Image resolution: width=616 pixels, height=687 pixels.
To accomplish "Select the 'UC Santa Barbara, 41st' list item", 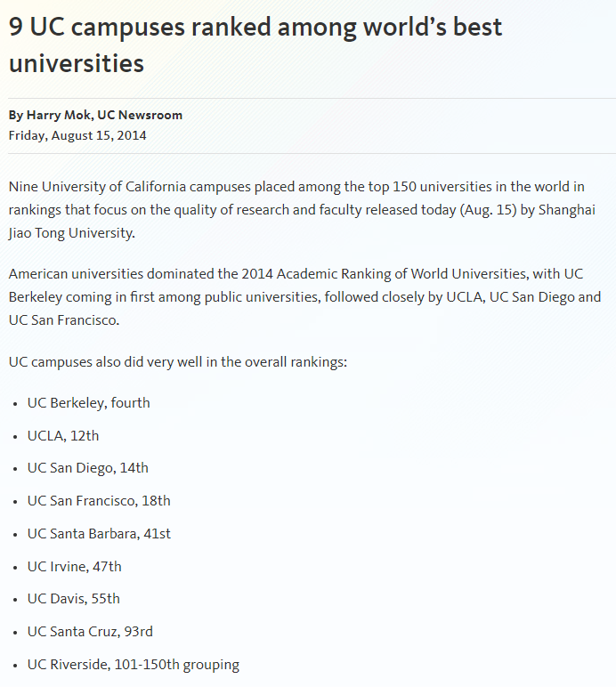I will (x=99, y=533).
